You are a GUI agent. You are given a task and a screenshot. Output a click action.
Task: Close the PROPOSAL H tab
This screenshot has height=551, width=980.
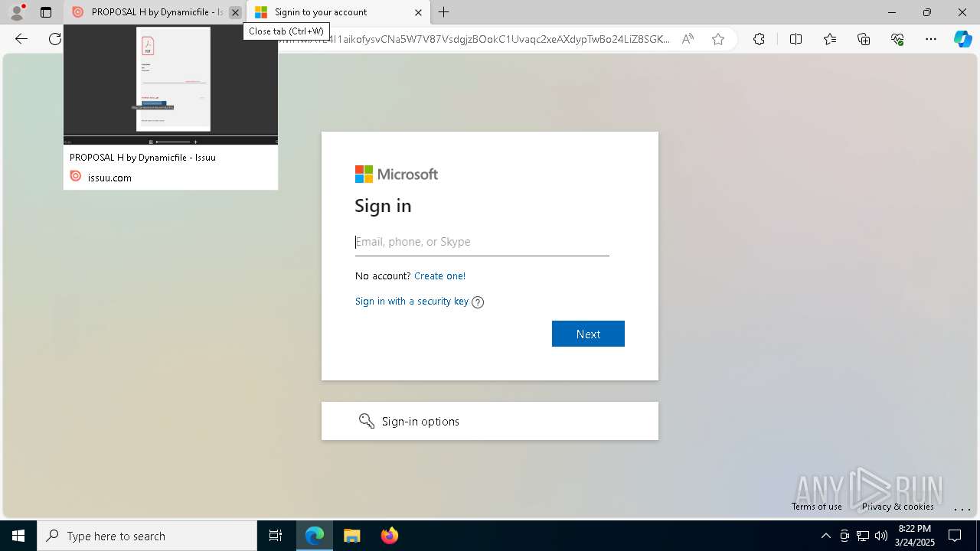click(235, 12)
